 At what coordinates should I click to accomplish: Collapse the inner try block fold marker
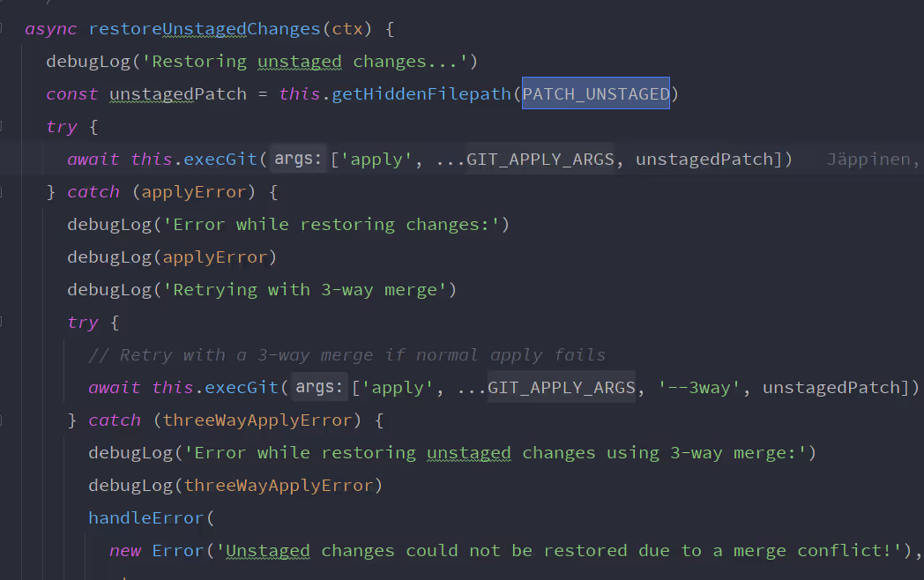pyautogui.click(x=2, y=322)
